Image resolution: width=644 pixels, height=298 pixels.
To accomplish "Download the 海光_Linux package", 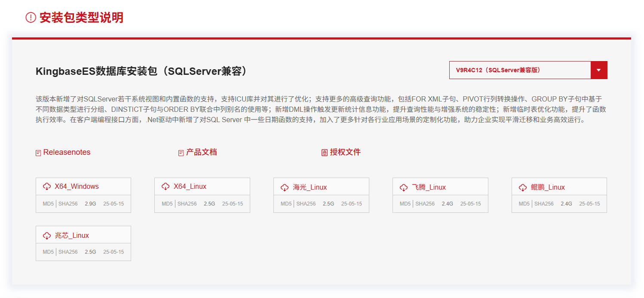I will coord(310,187).
